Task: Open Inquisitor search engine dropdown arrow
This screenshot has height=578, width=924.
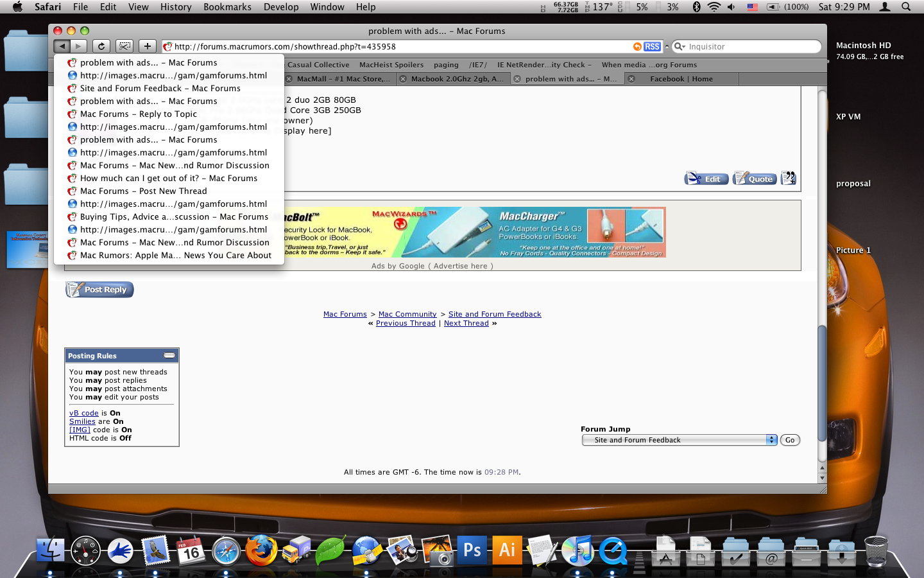Action: click(x=680, y=46)
